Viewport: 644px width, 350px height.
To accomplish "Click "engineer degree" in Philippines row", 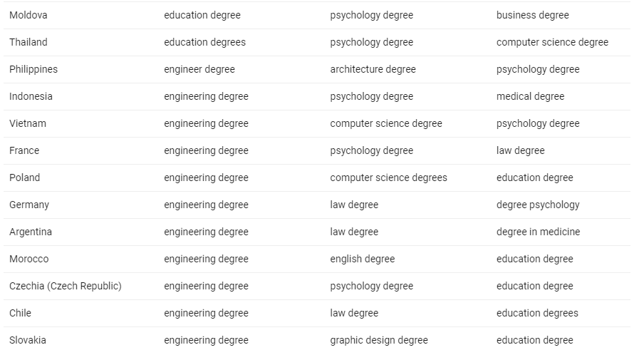I will tap(199, 69).
